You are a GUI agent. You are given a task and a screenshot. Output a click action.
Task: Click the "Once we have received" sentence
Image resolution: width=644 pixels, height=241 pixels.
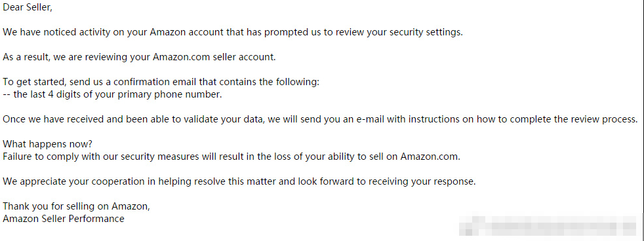point(320,119)
